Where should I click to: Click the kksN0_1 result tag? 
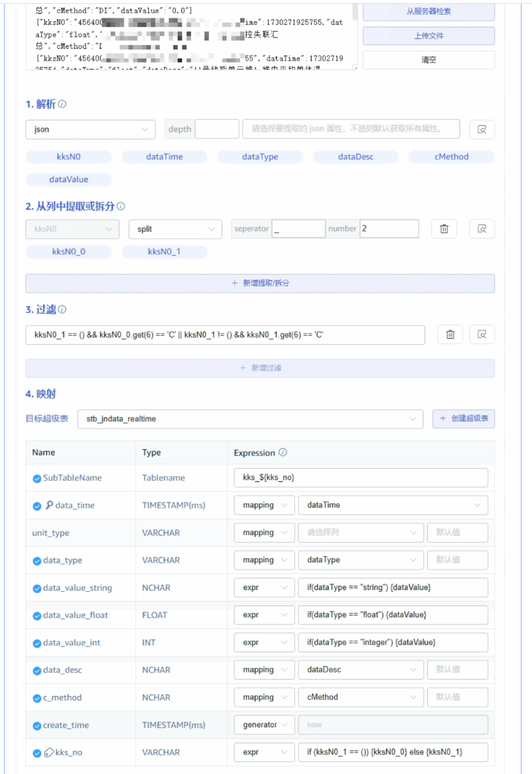pos(164,252)
